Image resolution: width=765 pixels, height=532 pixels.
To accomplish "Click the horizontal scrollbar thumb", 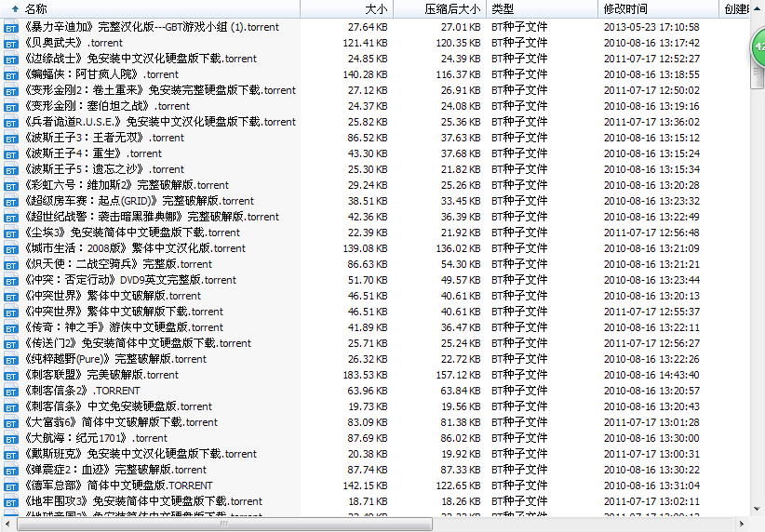I will [x=224, y=525].
